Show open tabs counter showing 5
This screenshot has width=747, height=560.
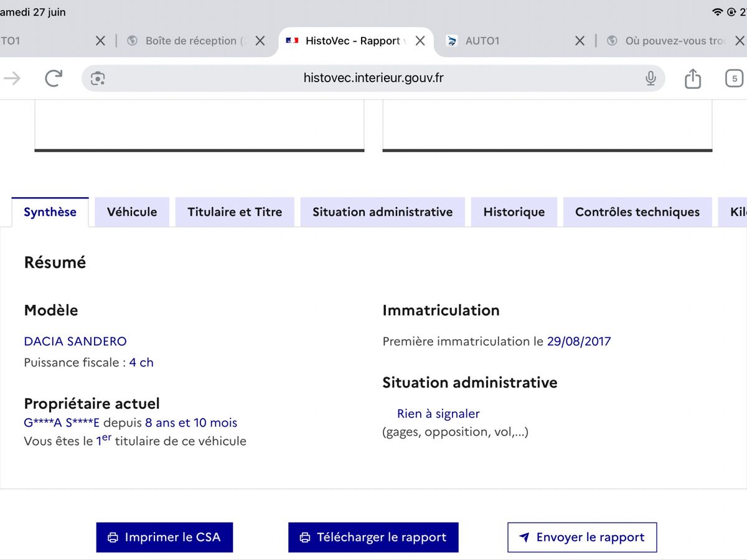(x=735, y=78)
